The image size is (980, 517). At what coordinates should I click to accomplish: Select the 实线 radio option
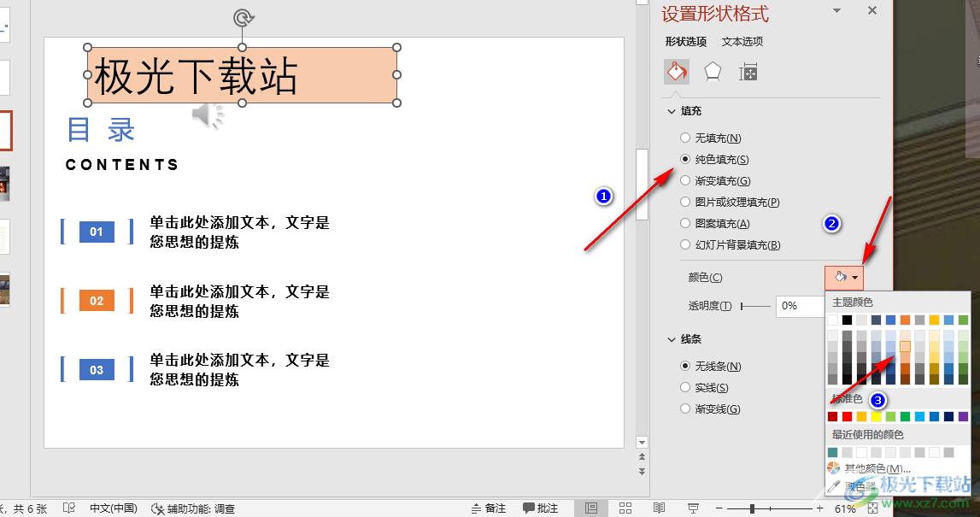(x=685, y=387)
